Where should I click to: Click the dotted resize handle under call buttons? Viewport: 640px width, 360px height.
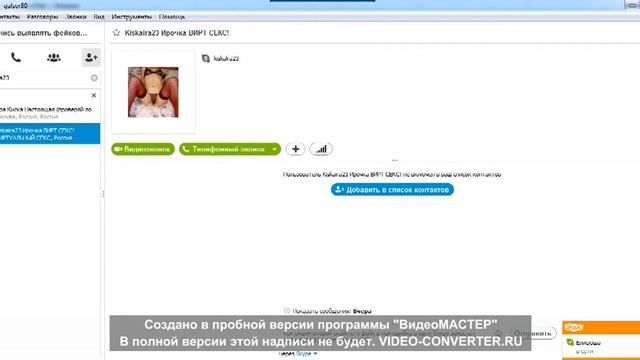394,160
